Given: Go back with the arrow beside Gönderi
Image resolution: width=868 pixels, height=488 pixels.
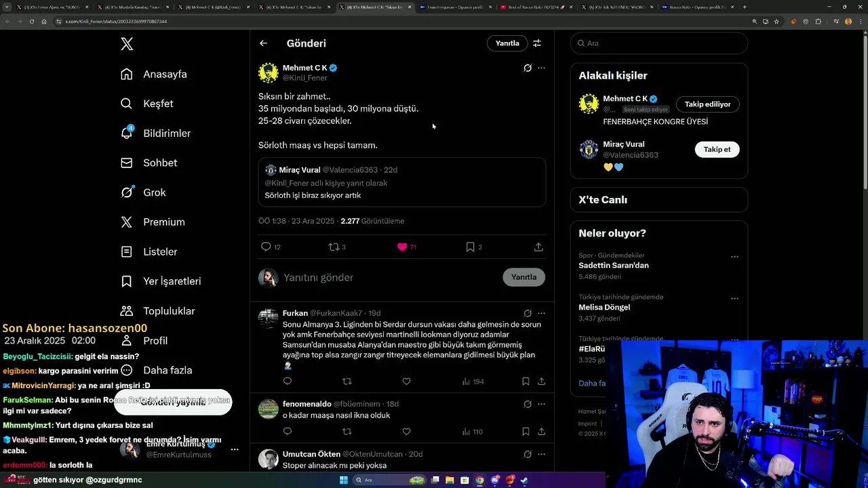Looking at the screenshot, I should point(263,43).
